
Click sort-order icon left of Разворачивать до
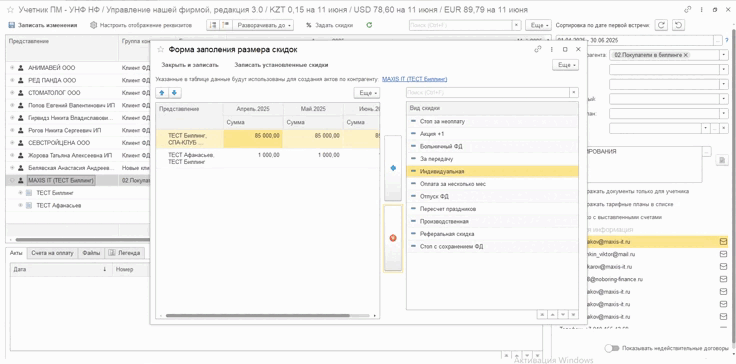click(x=212, y=25)
